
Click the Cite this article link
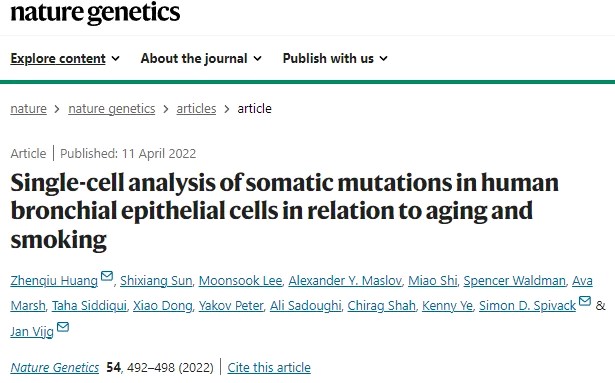click(x=269, y=368)
